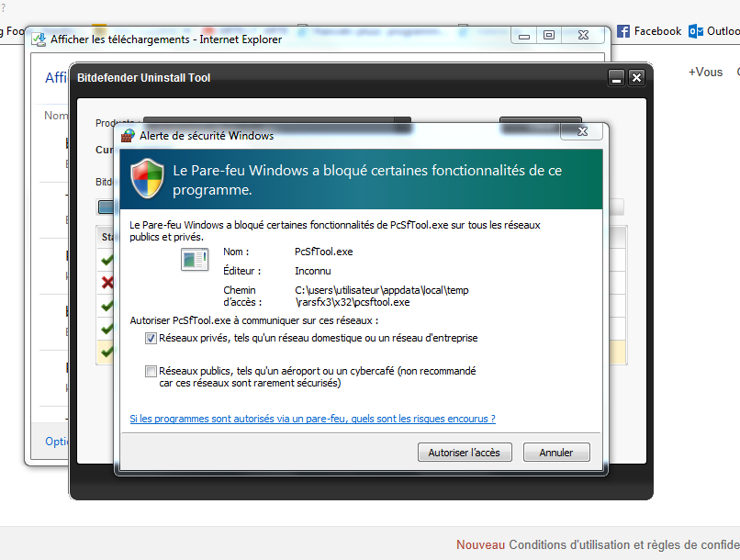Screen dimensions: 740x560
Task: Click the Annuler button
Action: (556, 453)
